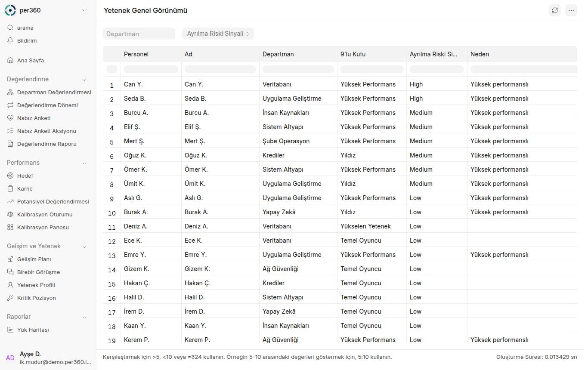Click the 9'lu Kutu column filter box

[x=372, y=69]
